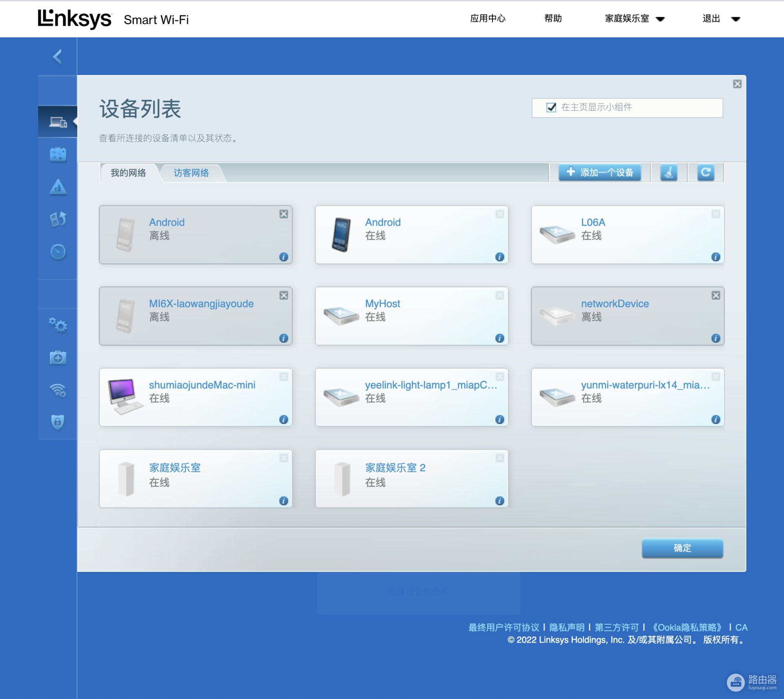Open Media Prioritization sidebar icon
This screenshot has width=784, height=699.
[x=58, y=220]
